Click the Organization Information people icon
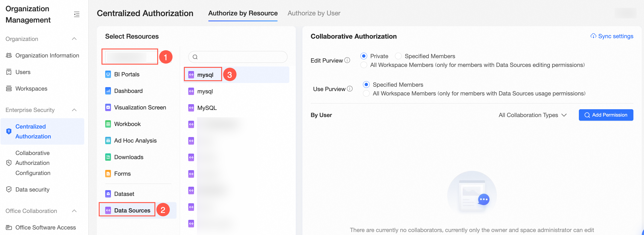 [9, 55]
